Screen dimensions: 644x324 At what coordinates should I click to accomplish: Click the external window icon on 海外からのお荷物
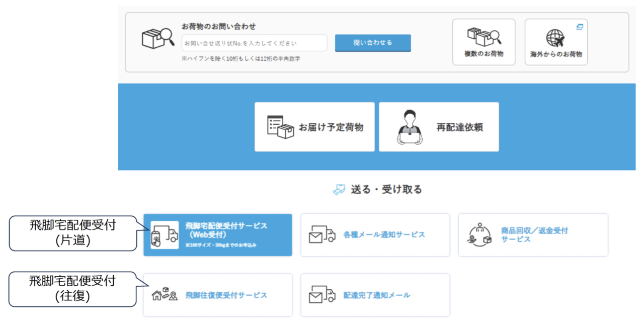tap(580, 27)
